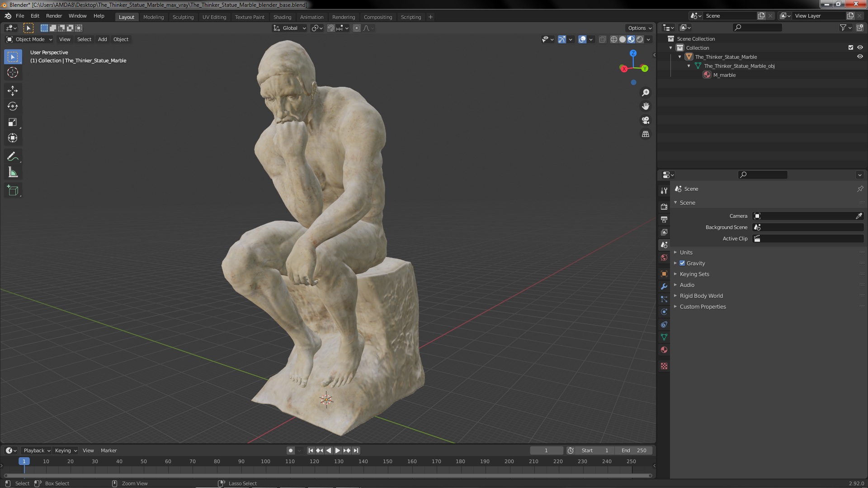Open Particle properties tab
Image resolution: width=868 pixels, height=488 pixels.
(x=664, y=299)
